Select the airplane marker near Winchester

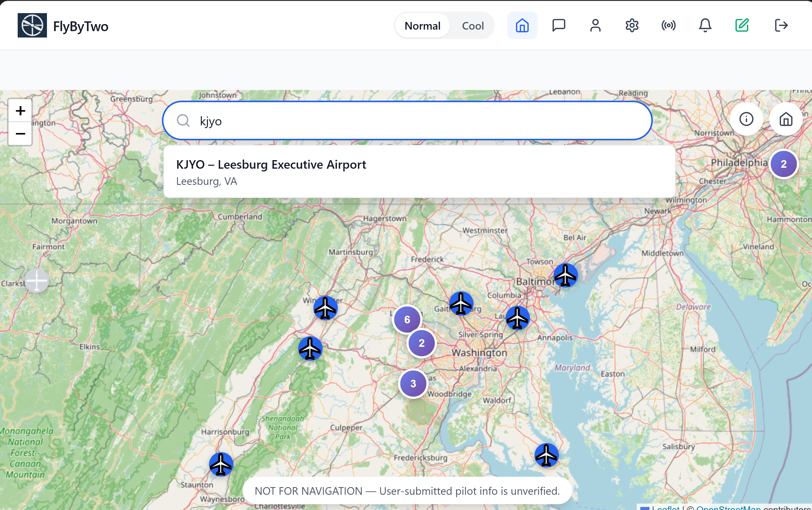(x=325, y=308)
